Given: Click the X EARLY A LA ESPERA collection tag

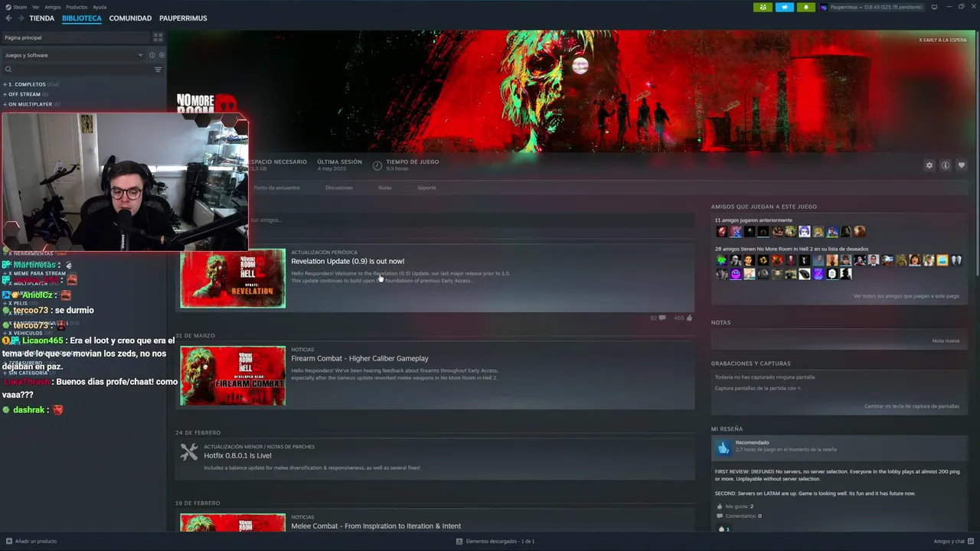Looking at the screenshot, I should click(942, 40).
